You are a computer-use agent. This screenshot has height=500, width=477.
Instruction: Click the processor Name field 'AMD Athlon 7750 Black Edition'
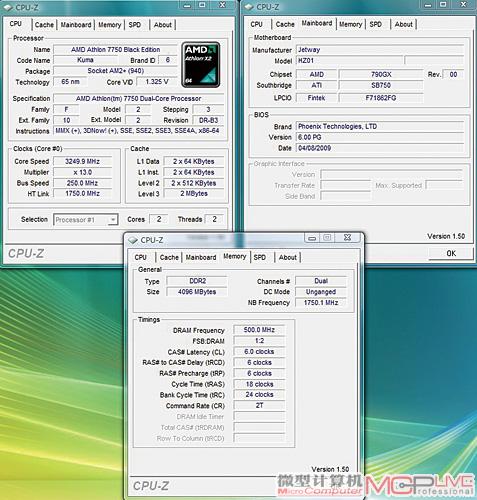coord(115,50)
